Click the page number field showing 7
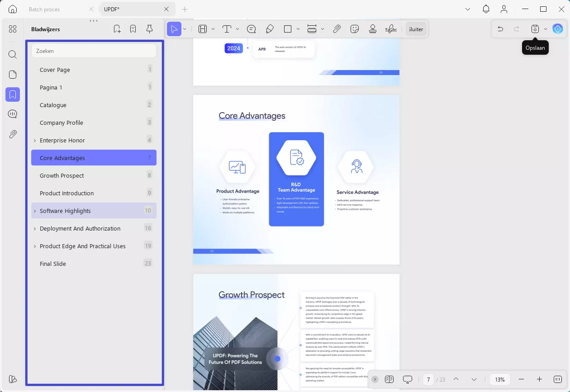570x392 pixels. point(428,379)
